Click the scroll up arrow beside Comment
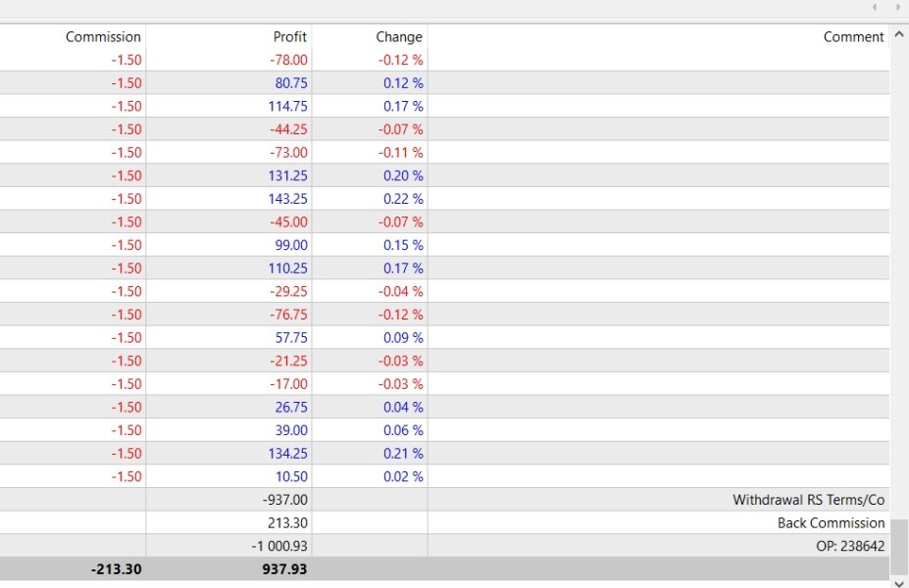Viewport: 909px width, 588px height. [899, 36]
